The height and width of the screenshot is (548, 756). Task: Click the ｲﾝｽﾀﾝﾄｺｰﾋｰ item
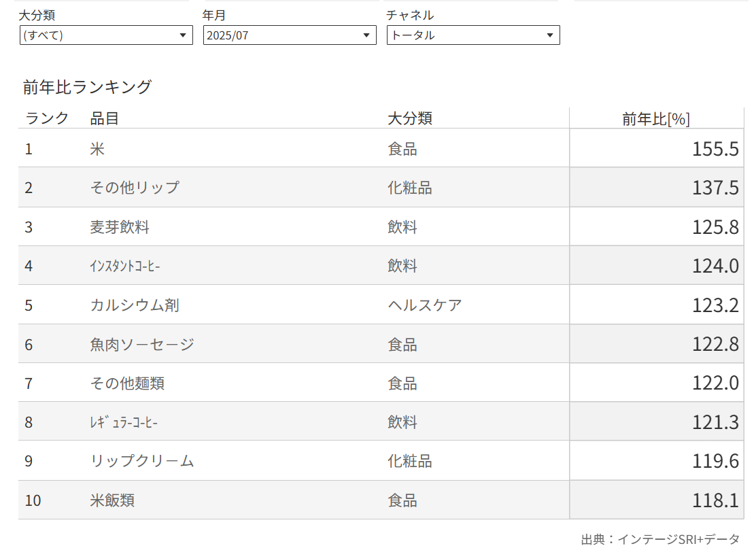(125, 266)
